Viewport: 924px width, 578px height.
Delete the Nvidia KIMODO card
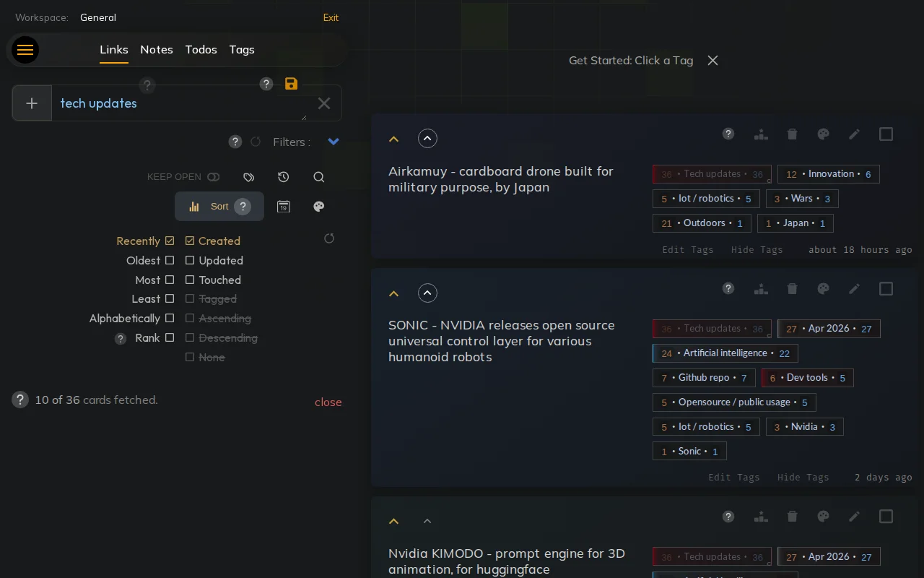tap(792, 516)
